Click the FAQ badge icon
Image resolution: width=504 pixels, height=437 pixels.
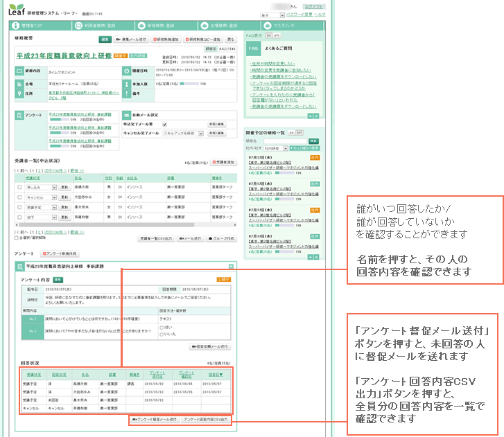tap(253, 48)
